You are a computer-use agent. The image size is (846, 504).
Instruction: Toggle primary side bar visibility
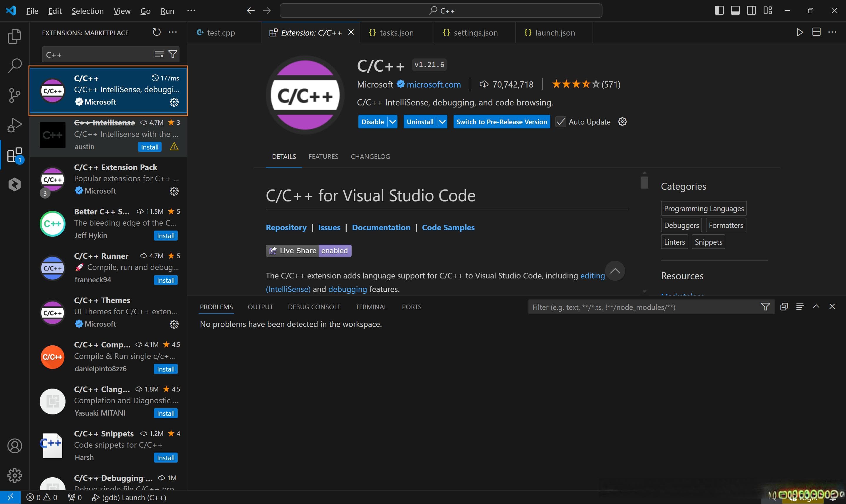[719, 11]
